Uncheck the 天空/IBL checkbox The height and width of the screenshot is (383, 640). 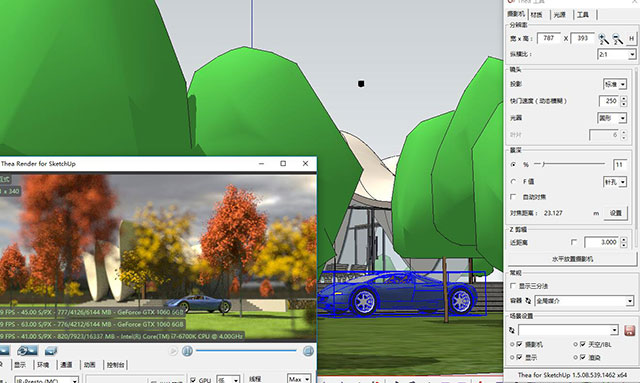(x=583, y=344)
